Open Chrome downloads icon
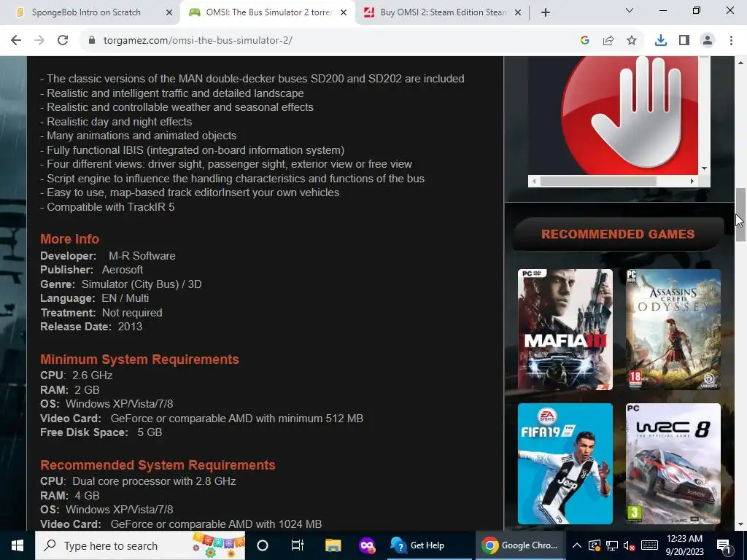Image resolution: width=747 pixels, height=560 pixels. pos(661,41)
